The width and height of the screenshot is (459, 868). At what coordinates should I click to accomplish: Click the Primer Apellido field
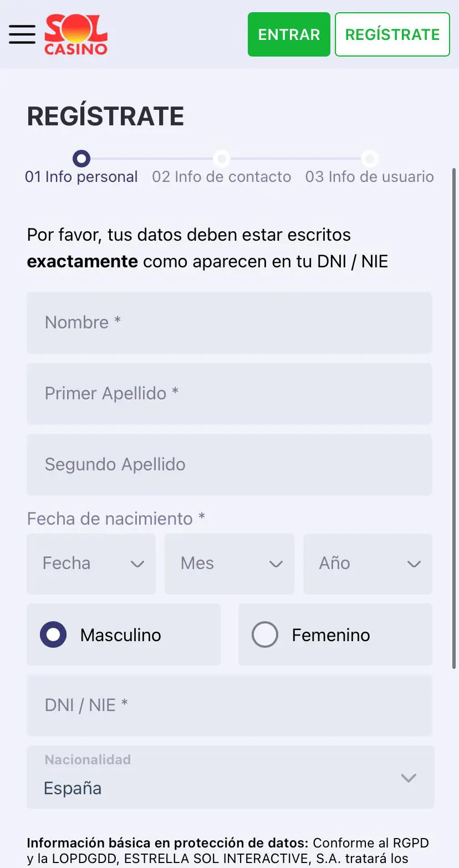click(229, 394)
